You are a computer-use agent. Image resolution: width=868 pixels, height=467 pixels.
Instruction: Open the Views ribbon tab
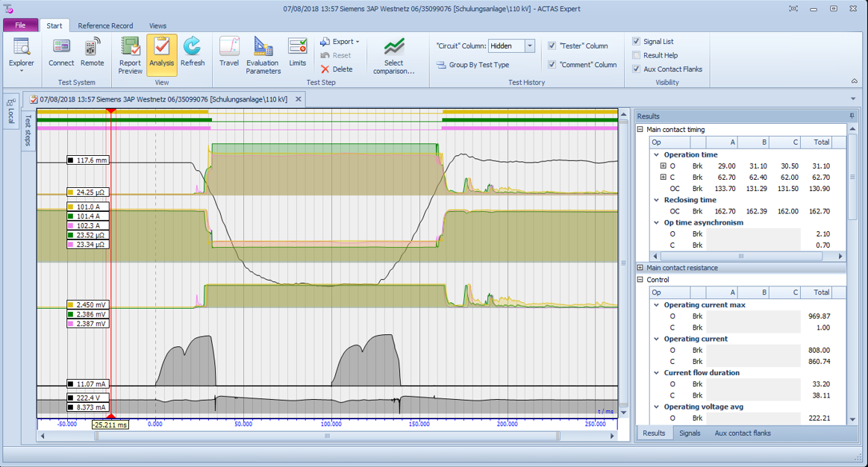tap(157, 25)
